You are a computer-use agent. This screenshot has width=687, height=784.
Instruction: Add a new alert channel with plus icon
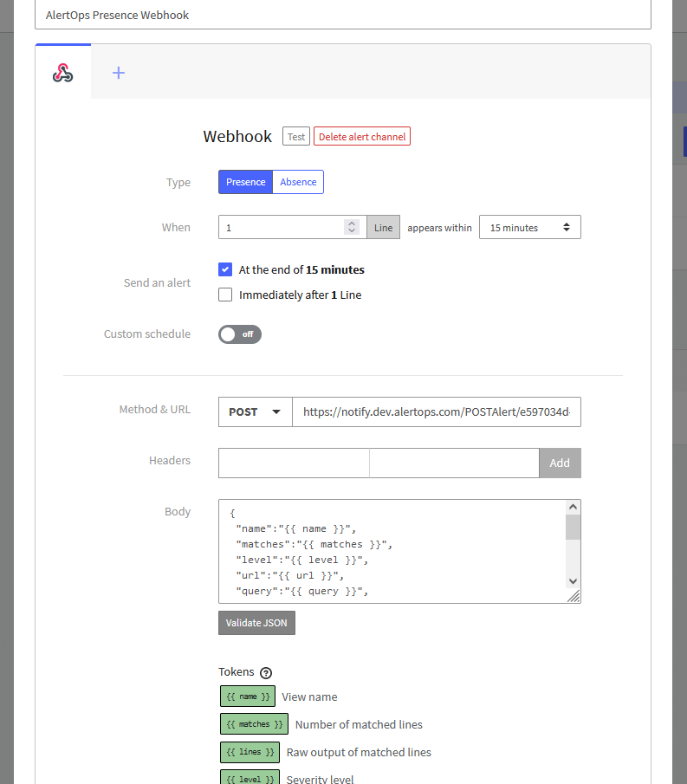pyautogui.click(x=119, y=73)
